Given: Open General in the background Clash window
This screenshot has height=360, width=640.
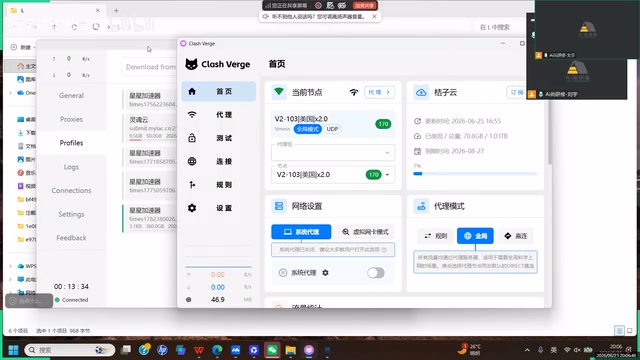Looking at the screenshot, I should click(71, 96).
